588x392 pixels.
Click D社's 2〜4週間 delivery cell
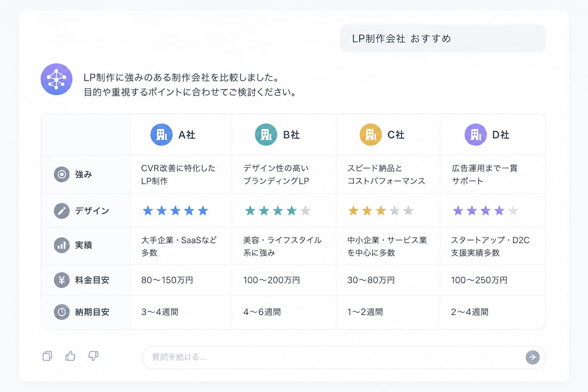tap(493, 312)
